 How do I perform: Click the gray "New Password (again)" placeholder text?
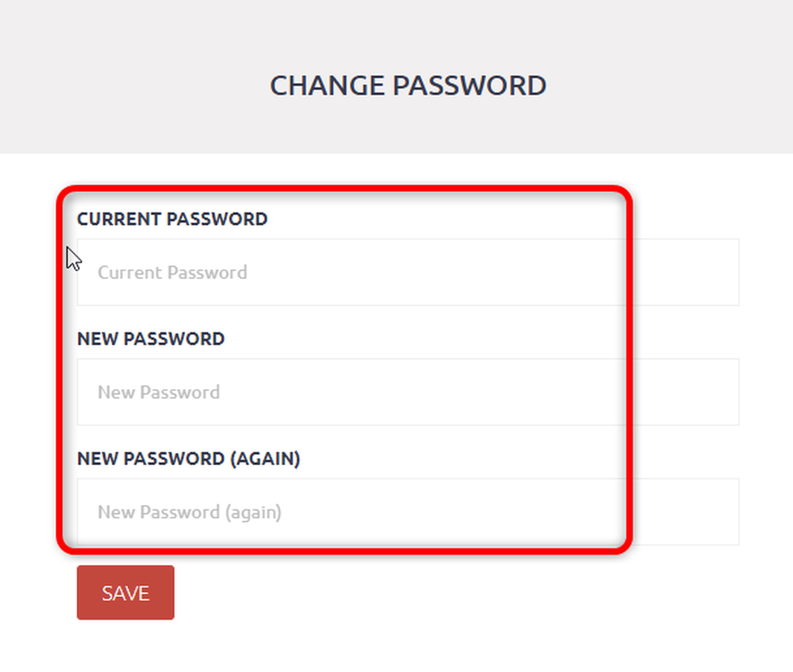click(x=189, y=512)
